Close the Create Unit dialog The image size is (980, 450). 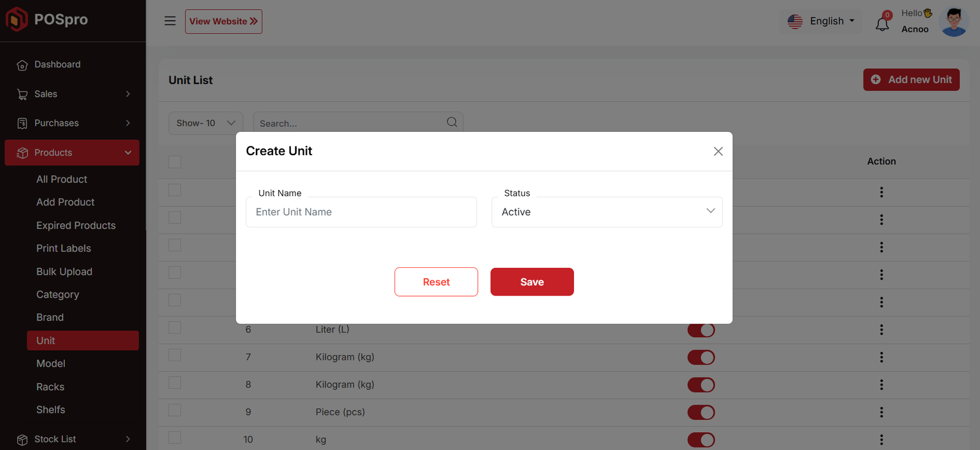(x=718, y=151)
